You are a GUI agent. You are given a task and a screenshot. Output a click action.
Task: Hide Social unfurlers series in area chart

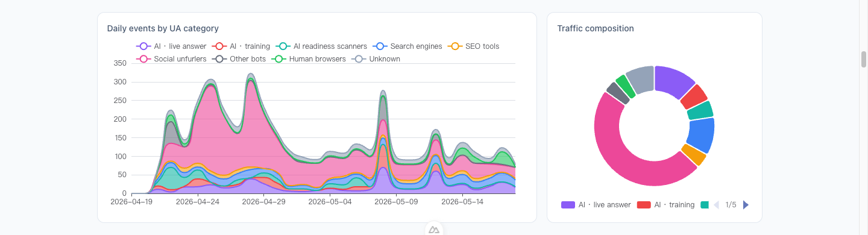[x=172, y=59]
